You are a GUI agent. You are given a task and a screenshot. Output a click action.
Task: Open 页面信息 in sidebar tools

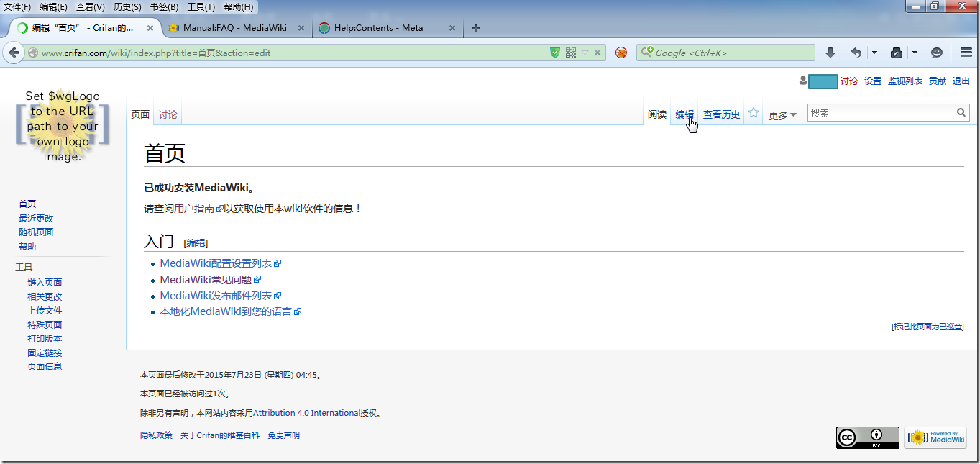coord(45,366)
